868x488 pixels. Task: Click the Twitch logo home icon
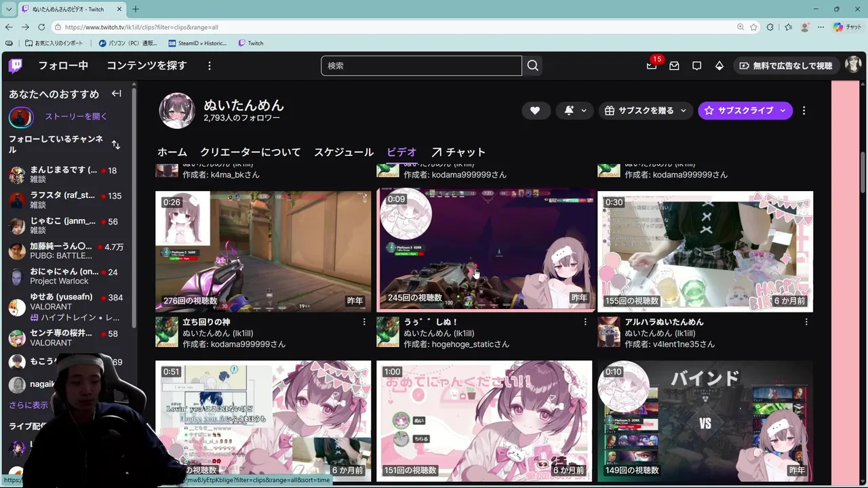(15, 66)
